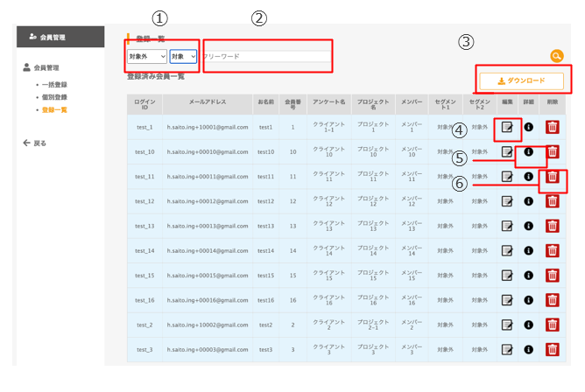Image resolution: width=585 pixels, height=392 pixels.
Task: Show details for test_11 member
Action: pyautogui.click(x=528, y=177)
